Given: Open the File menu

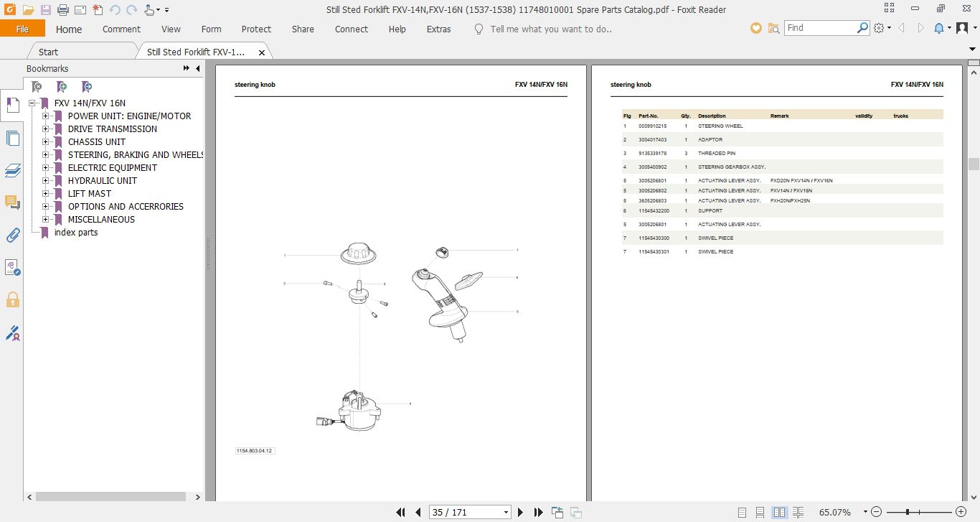Looking at the screenshot, I should pos(22,29).
